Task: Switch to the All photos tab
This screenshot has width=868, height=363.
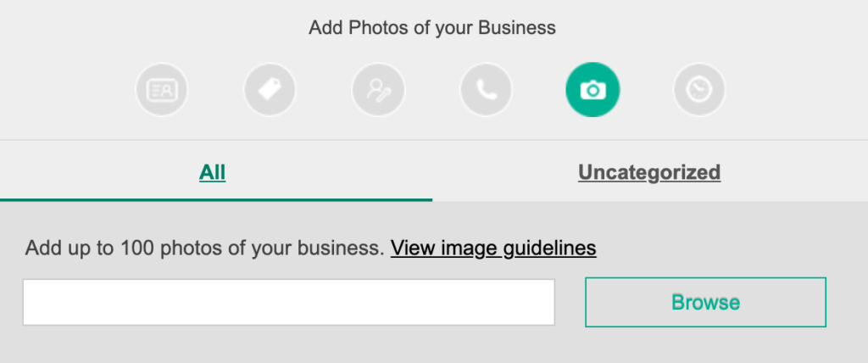Action: pyautogui.click(x=212, y=172)
